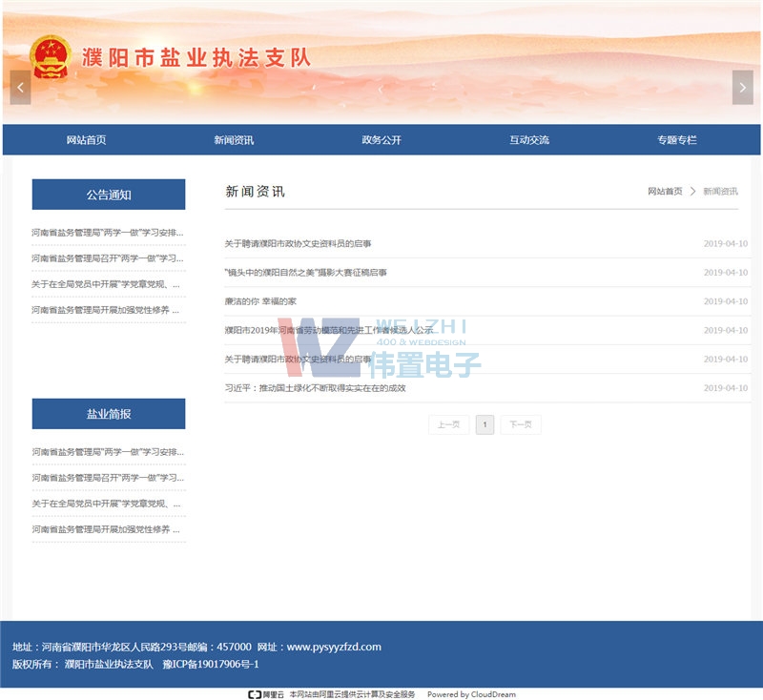The height and width of the screenshot is (700, 763).
Task: Open the "镜头中的濮阳自然之美" photography contest article
Action: (x=305, y=273)
